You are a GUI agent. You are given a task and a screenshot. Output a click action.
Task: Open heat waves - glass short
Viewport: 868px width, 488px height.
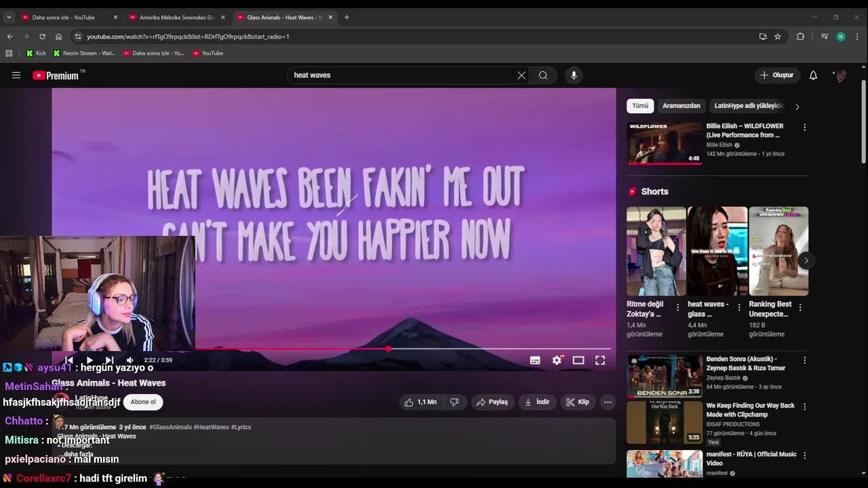(717, 251)
